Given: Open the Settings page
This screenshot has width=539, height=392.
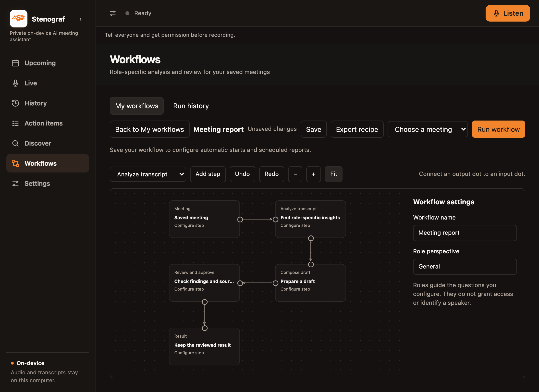Looking at the screenshot, I should [x=48, y=184].
